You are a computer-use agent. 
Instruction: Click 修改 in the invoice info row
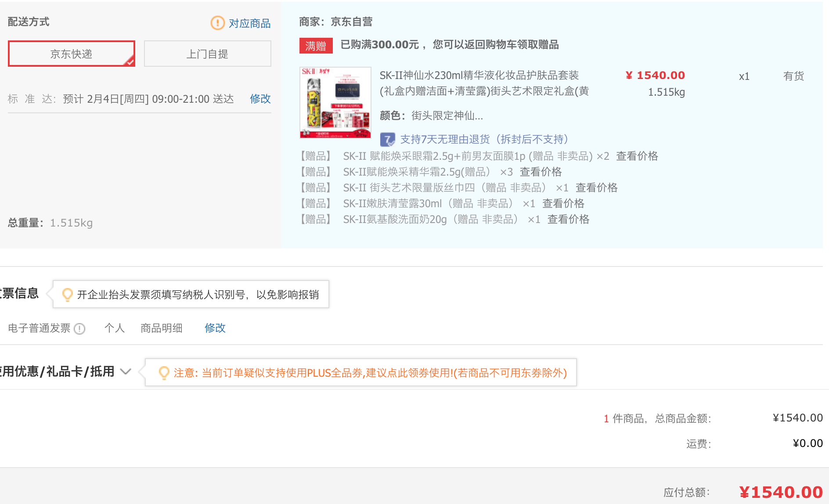[215, 328]
